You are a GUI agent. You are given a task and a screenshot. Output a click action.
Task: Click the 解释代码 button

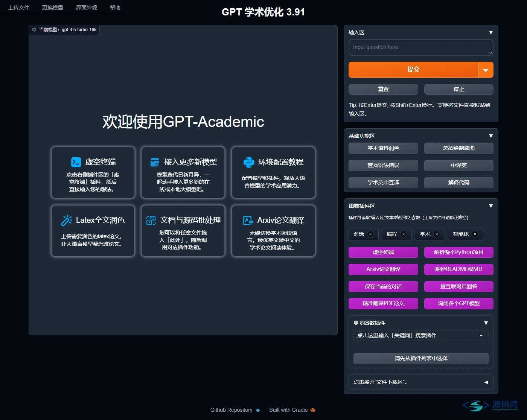[459, 183]
